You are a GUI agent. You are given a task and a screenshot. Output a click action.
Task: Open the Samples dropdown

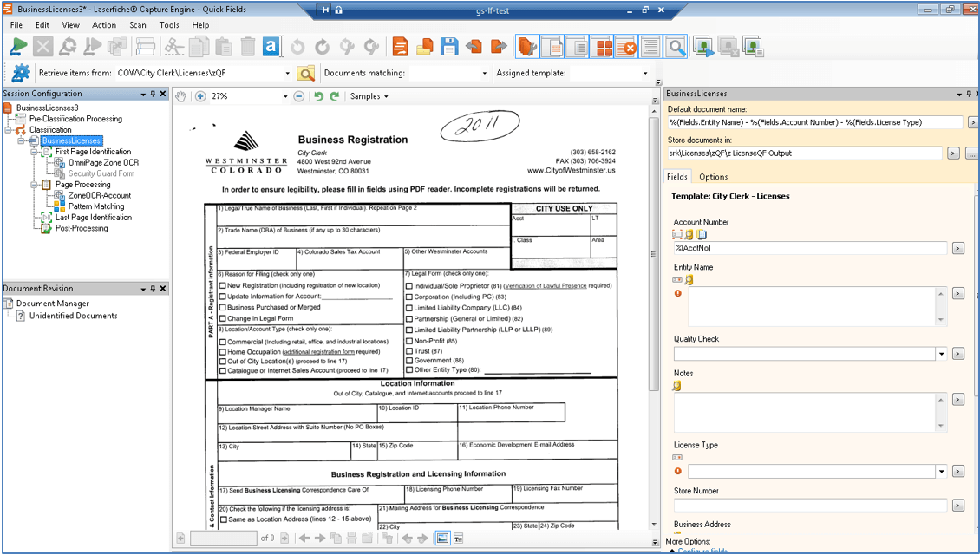[x=369, y=96]
